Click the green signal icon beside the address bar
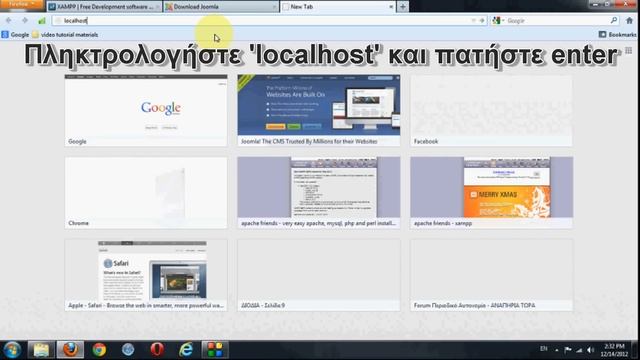 pyautogui.click(x=42, y=20)
